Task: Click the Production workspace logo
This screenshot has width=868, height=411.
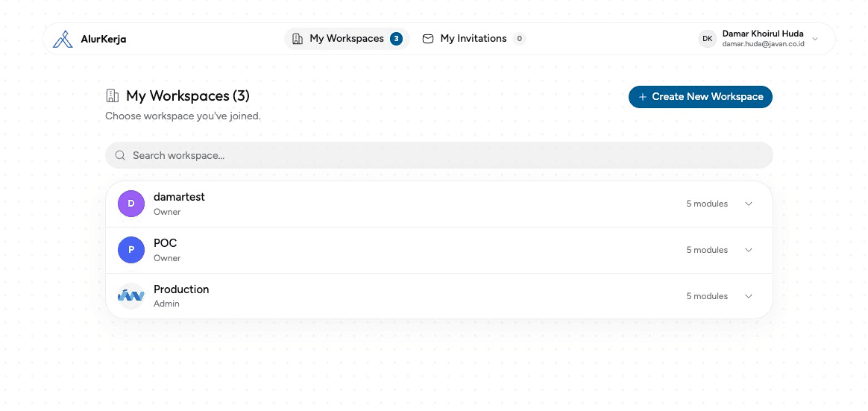Action: (x=131, y=296)
